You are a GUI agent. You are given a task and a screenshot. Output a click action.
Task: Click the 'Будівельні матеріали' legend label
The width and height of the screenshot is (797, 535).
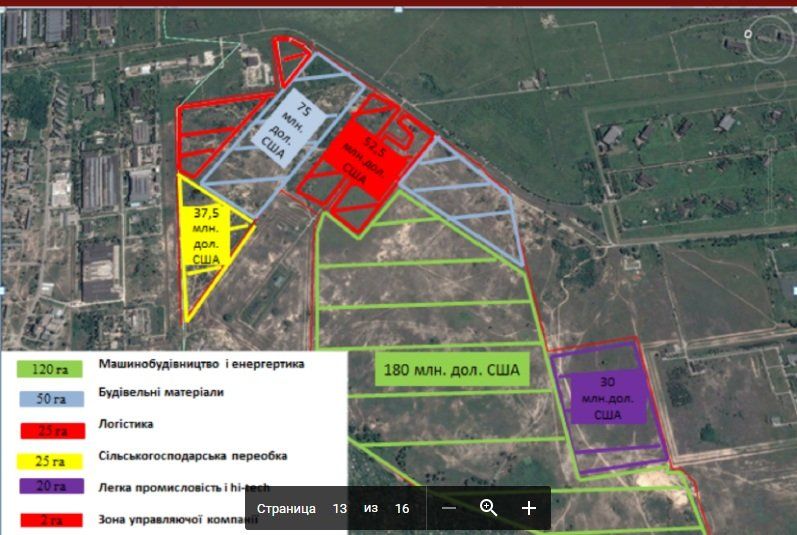pyautogui.click(x=161, y=393)
